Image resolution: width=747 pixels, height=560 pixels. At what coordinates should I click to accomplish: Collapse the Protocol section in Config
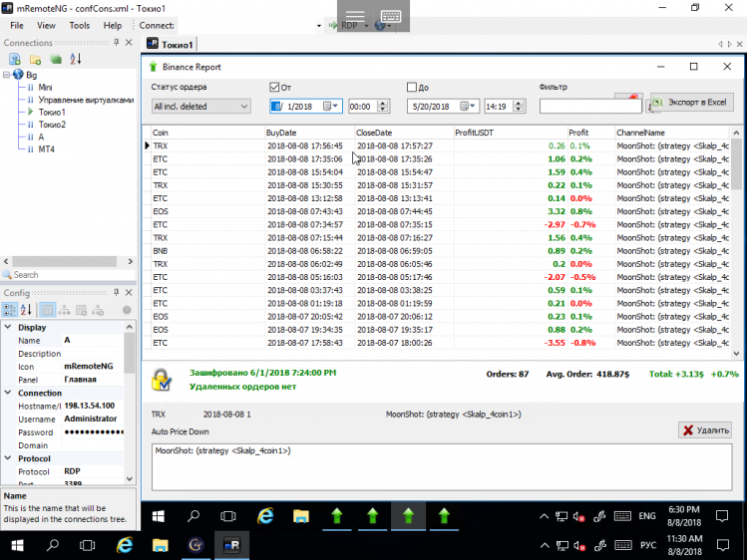8,458
